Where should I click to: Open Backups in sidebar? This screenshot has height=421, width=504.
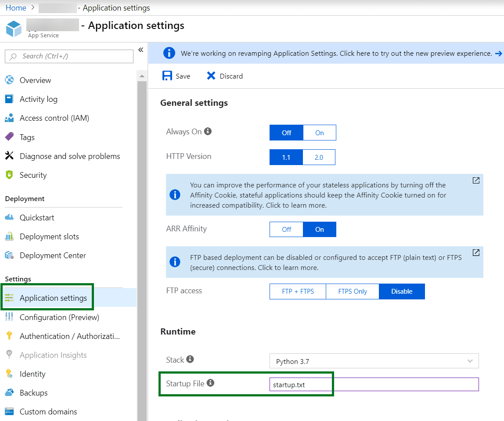click(33, 393)
